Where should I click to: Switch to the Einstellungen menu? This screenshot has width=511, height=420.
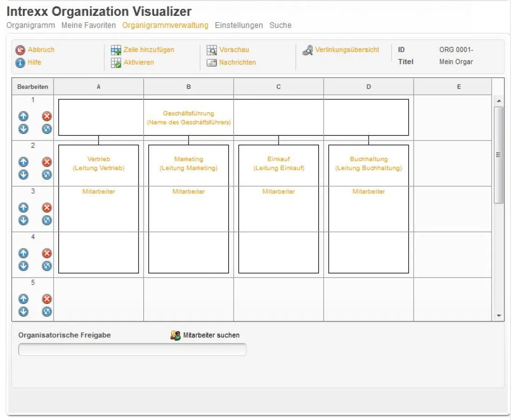pyautogui.click(x=238, y=25)
